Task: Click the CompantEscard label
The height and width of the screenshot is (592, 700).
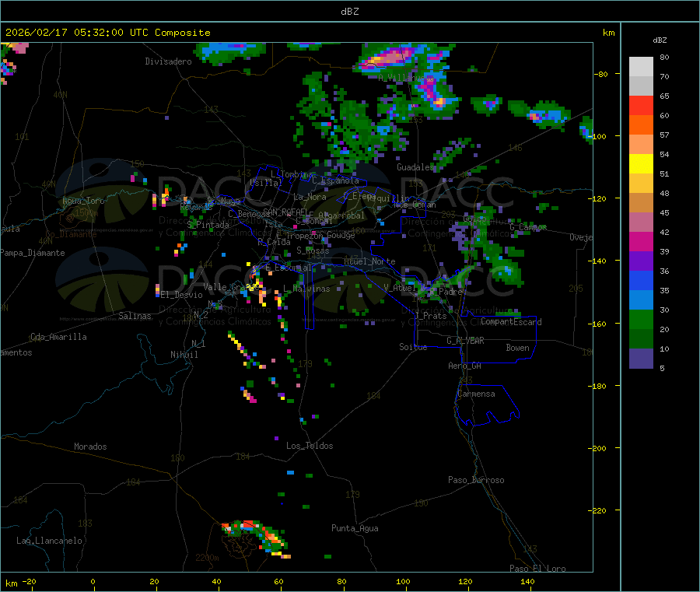Action: coord(511,322)
